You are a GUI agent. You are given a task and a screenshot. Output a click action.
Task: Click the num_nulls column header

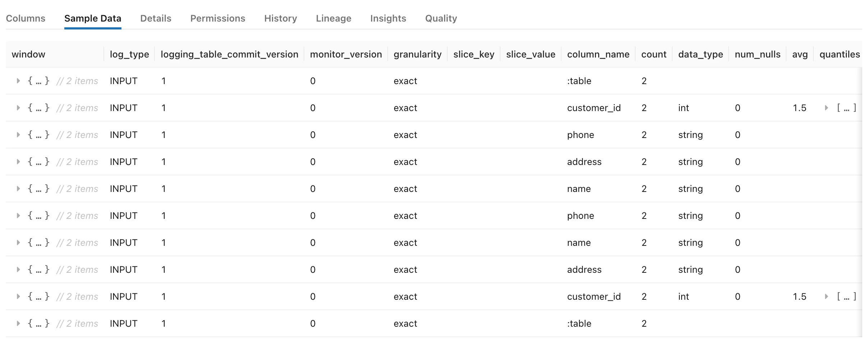pos(757,54)
